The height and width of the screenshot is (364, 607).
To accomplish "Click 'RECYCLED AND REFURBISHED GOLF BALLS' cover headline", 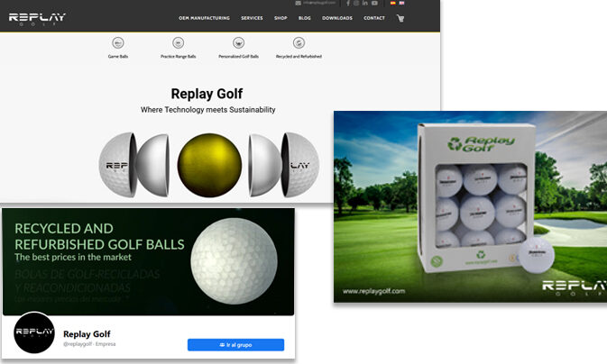I will point(99,236).
